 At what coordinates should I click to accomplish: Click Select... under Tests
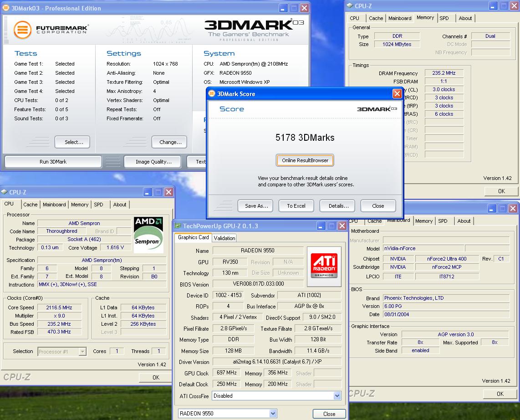pyautogui.click(x=72, y=142)
